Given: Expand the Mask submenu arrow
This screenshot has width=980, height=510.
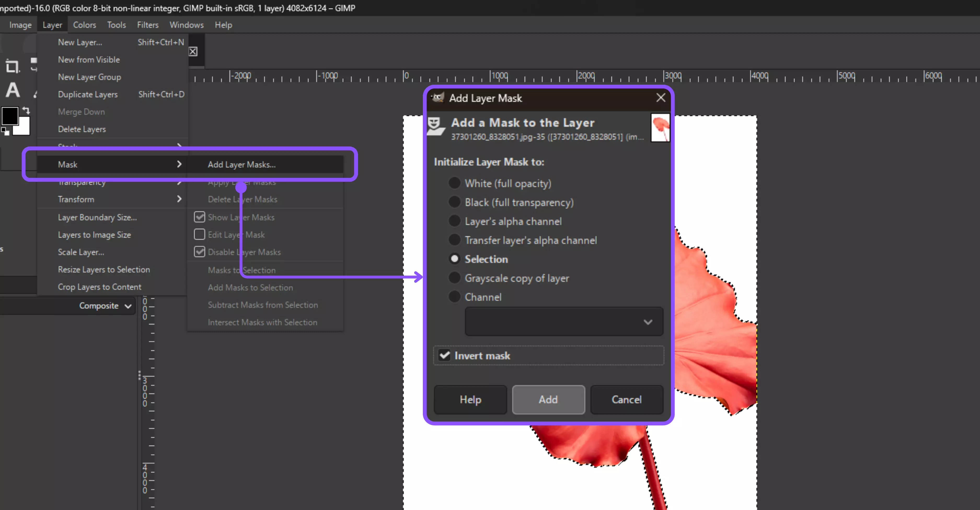Looking at the screenshot, I should pyautogui.click(x=179, y=164).
